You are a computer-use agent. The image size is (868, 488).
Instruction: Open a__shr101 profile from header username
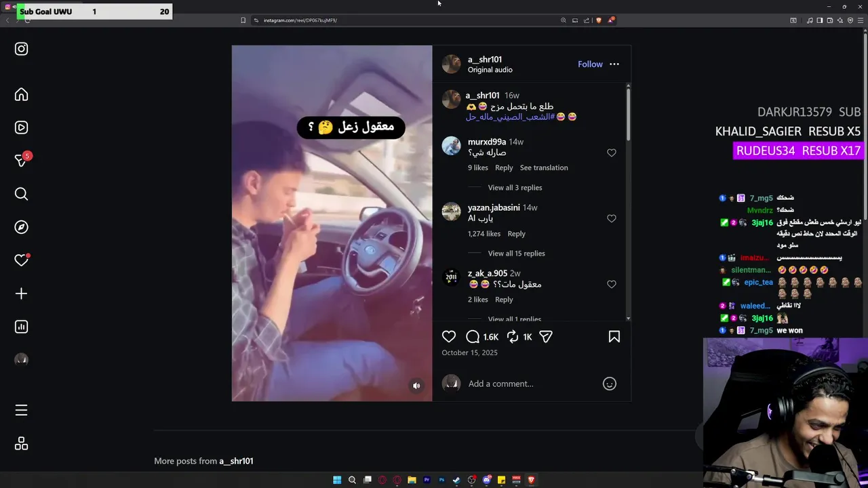[x=485, y=60]
